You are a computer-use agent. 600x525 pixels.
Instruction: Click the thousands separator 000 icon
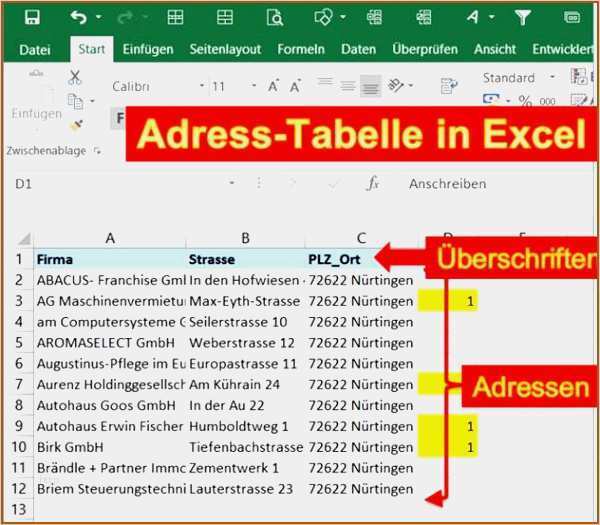[547, 101]
